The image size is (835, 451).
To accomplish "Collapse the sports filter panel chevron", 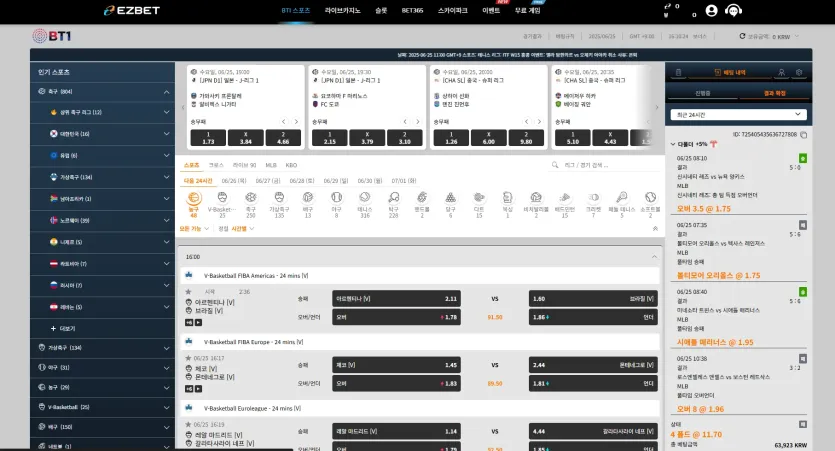I will point(656,228).
